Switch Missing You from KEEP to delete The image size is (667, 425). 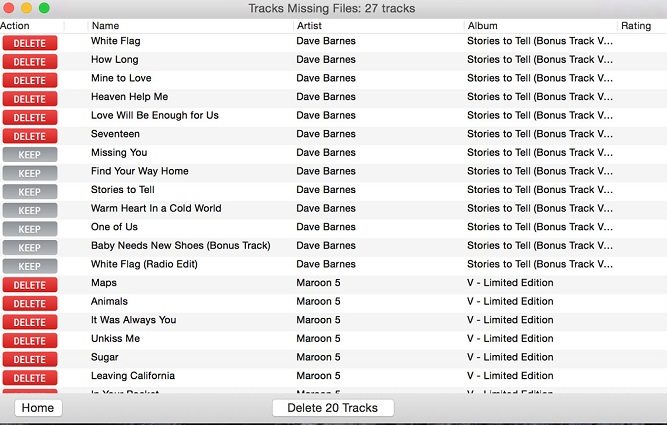tap(30, 155)
